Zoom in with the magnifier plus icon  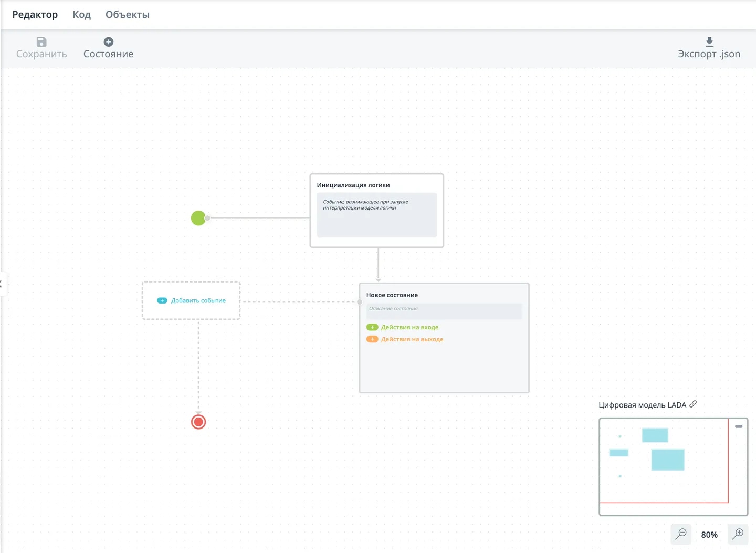click(x=738, y=534)
